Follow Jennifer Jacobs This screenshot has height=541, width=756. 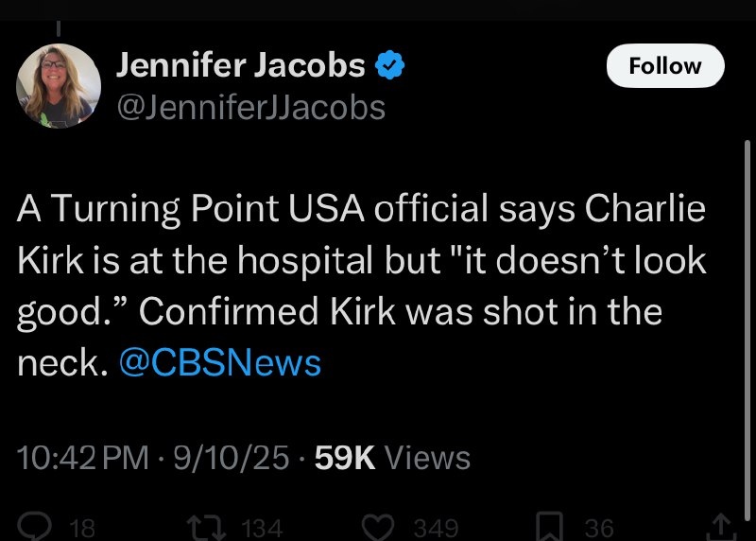coord(665,66)
